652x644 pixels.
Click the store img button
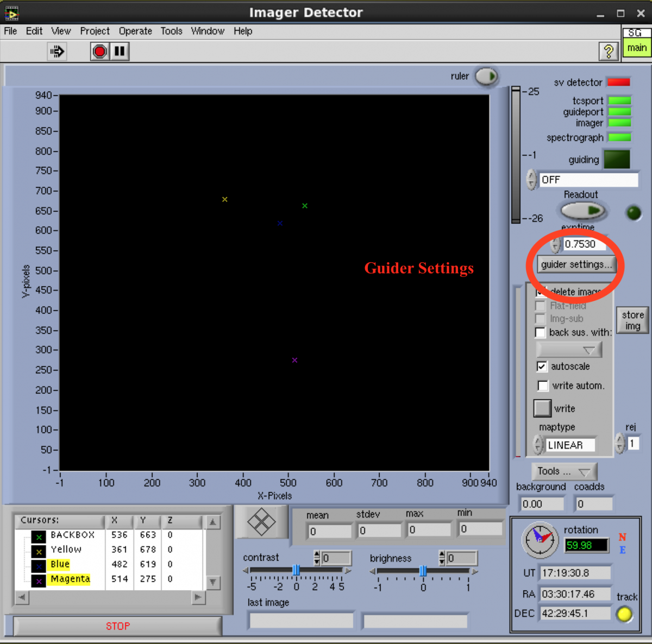point(632,320)
